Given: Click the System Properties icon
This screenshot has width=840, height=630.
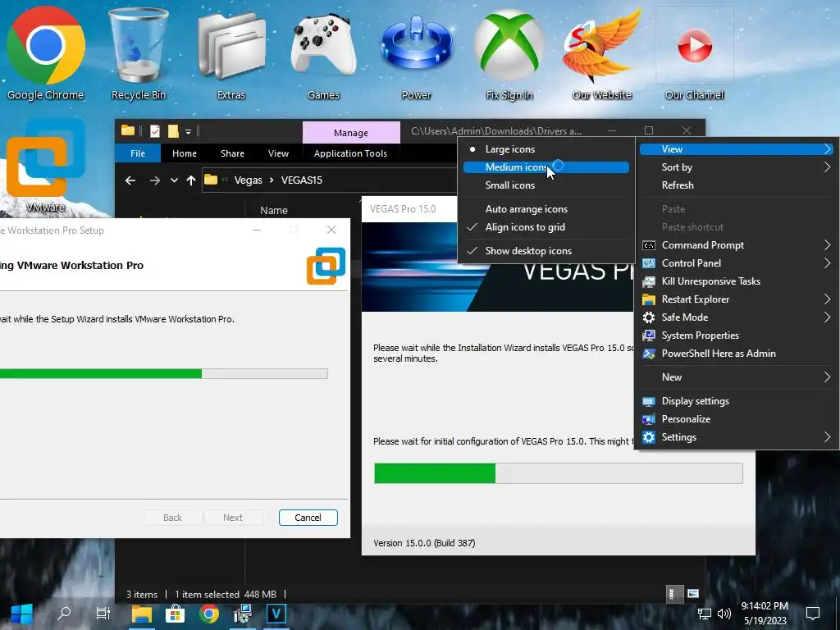Looking at the screenshot, I should 649,336.
